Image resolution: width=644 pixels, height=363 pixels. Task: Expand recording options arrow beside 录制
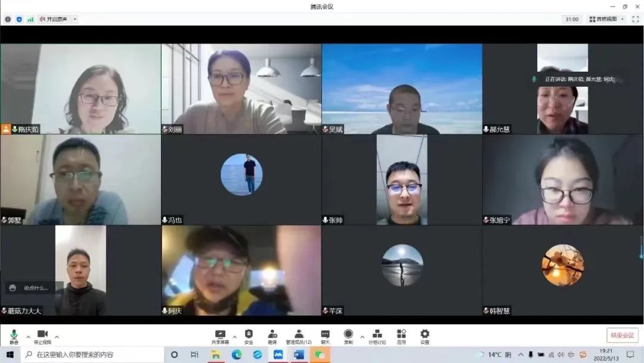[x=361, y=336]
